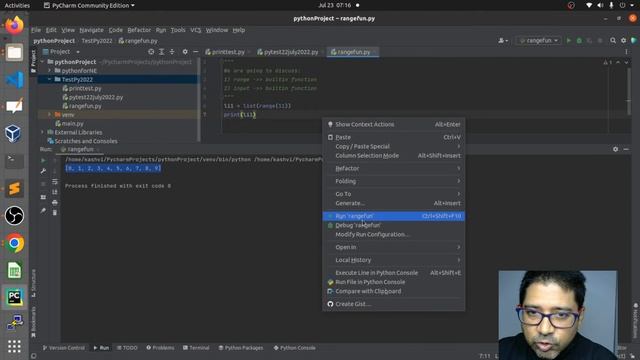Expand External Libraries node
Image resolution: width=640 pixels, height=360 pixels.
[x=42, y=132]
